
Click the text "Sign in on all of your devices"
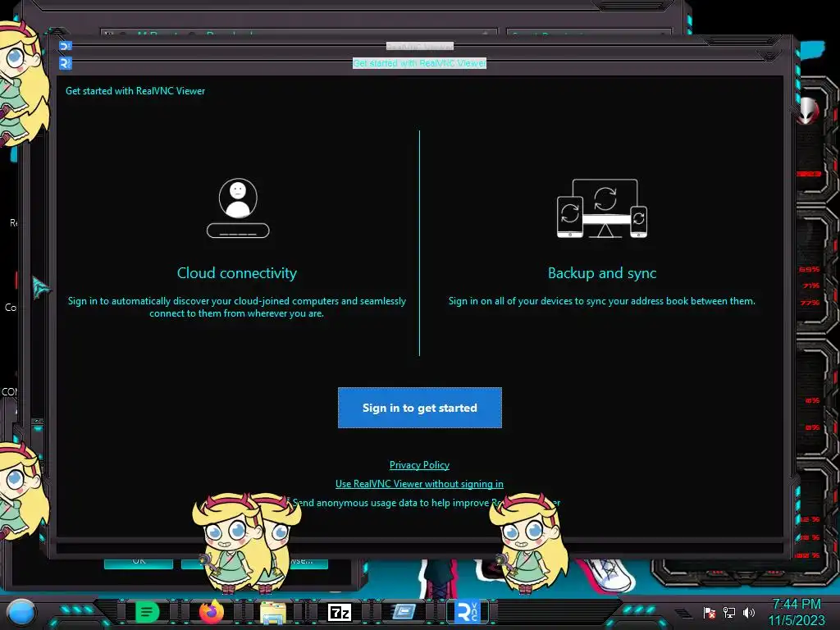(x=514, y=301)
